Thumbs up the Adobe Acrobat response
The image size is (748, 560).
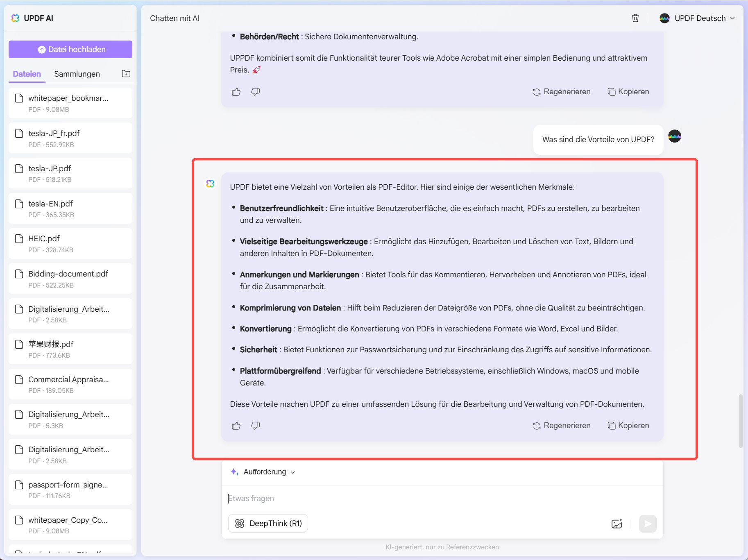click(236, 92)
